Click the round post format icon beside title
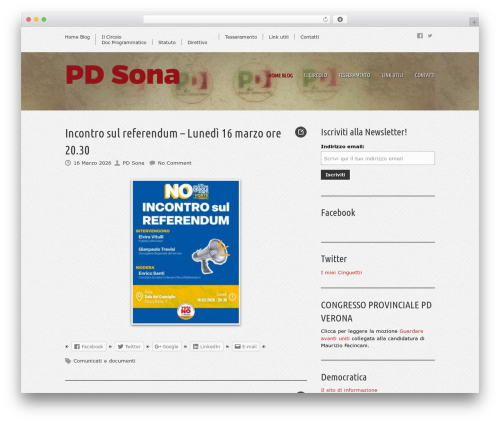The height and width of the screenshot is (423, 500). (x=301, y=132)
